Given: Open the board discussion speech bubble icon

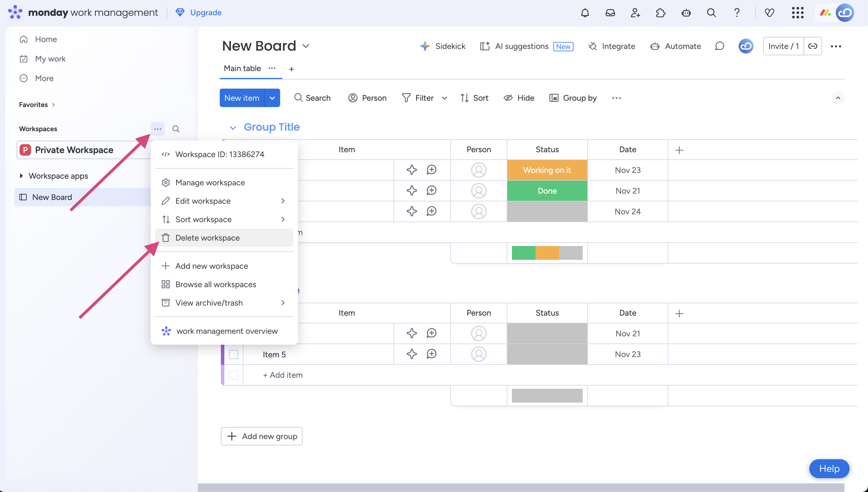Looking at the screenshot, I should click(x=719, y=46).
